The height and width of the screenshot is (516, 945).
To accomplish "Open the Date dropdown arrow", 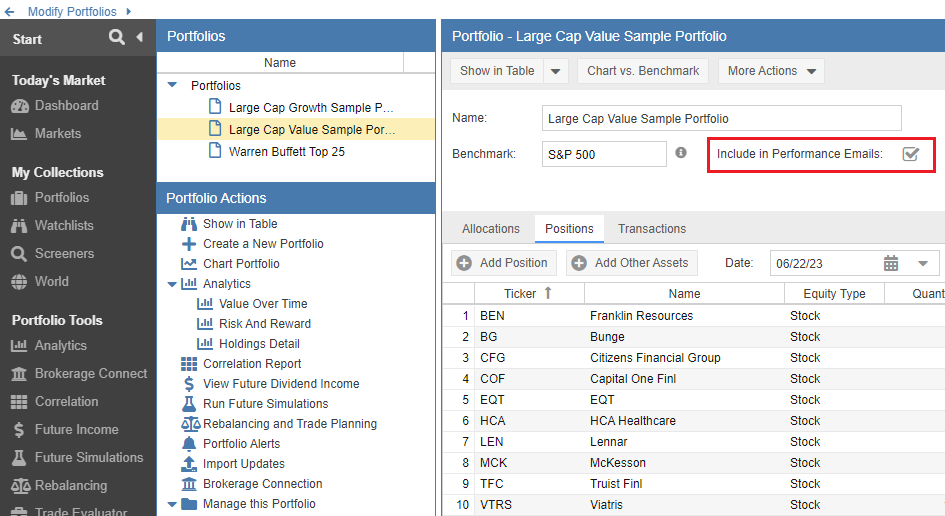I will (x=923, y=263).
